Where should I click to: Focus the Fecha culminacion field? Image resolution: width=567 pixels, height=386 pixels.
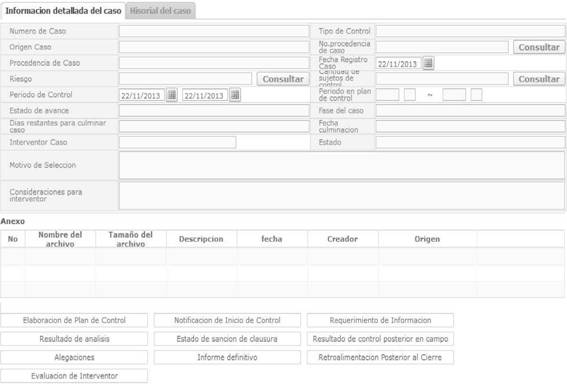click(470, 126)
